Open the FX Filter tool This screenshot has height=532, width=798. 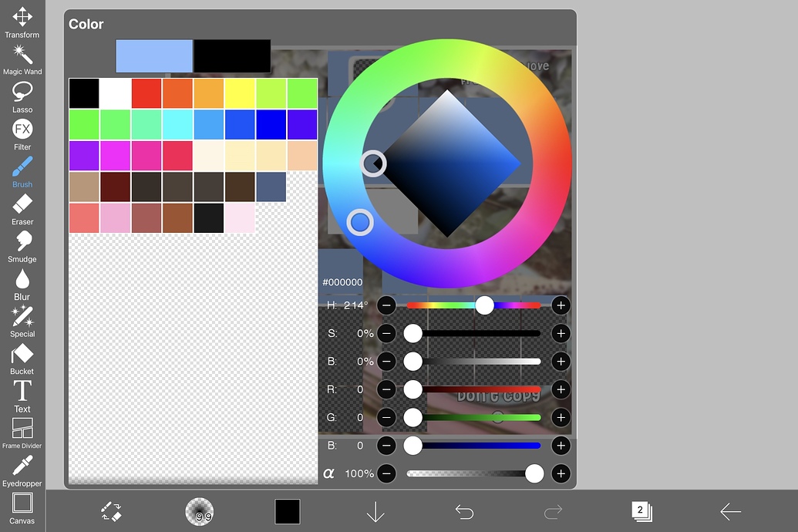tap(22, 131)
